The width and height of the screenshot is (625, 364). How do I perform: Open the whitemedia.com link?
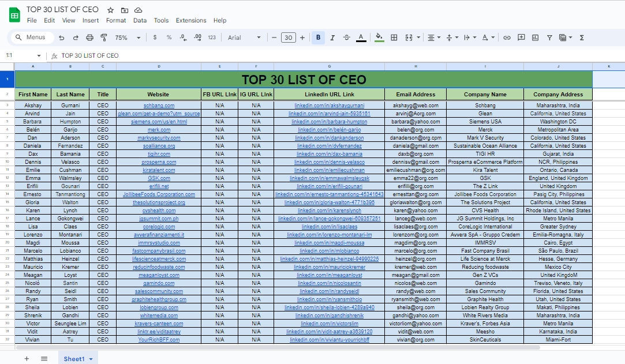(159, 316)
